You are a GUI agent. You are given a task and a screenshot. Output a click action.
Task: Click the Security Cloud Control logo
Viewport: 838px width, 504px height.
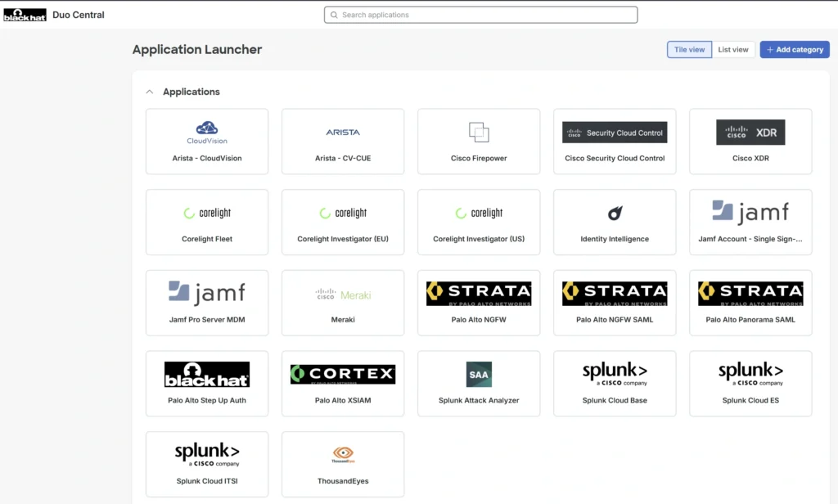(x=615, y=133)
